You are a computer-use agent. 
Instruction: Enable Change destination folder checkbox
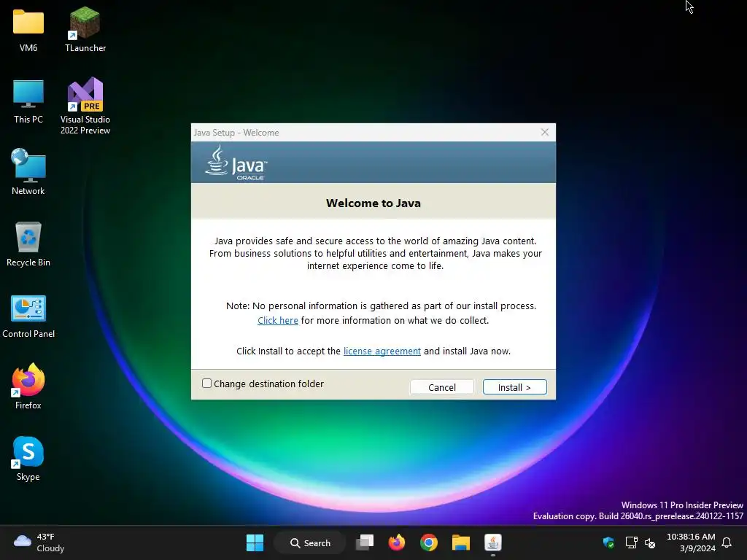[x=206, y=384]
